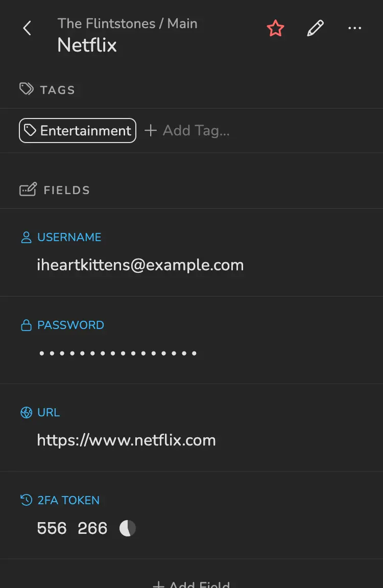
Task: Click the Tags section tag icon
Action: point(27,89)
